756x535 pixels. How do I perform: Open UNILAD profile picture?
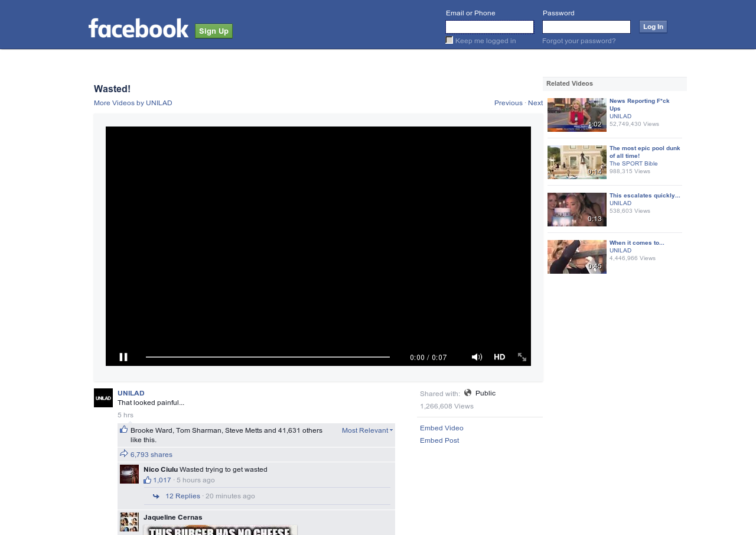pyautogui.click(x=103, y=398)
